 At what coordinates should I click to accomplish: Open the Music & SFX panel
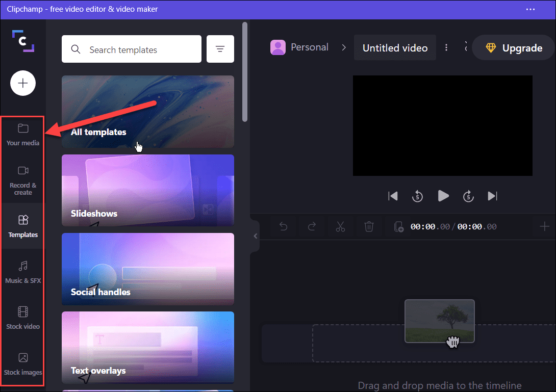coord(22,272)
